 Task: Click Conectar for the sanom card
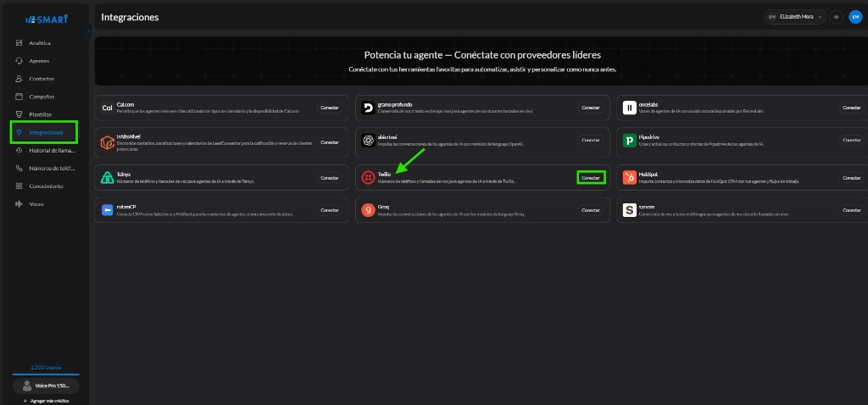click(x=852, y=210)
